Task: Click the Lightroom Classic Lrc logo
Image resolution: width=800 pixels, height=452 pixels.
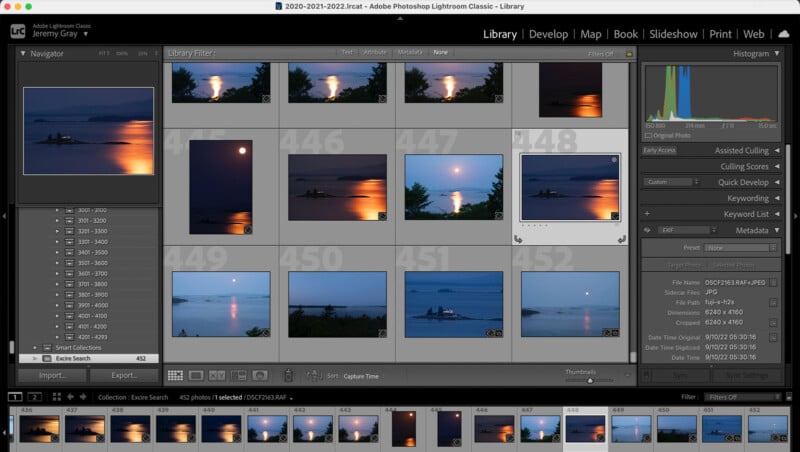Action: (x=17, y=32)
